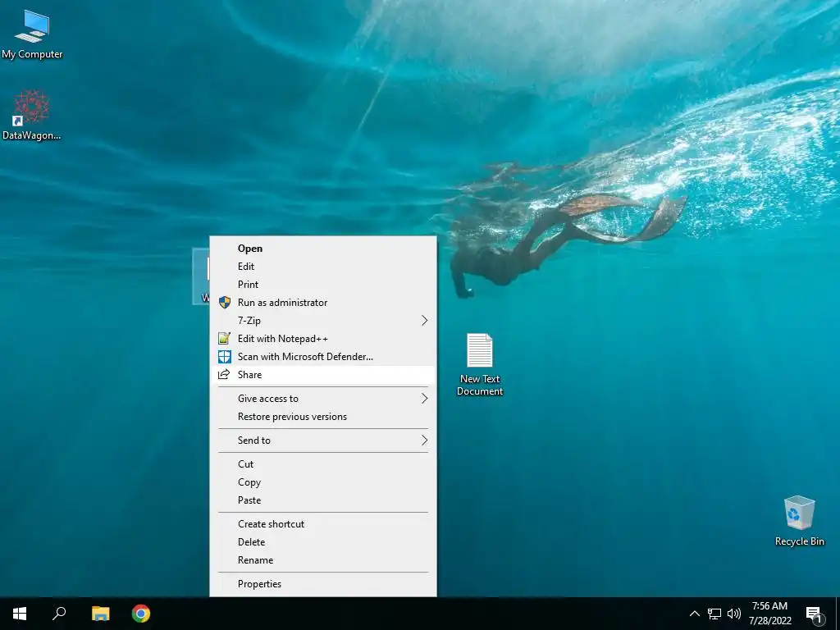Choose Cut in the context menu
This screenshot has width=840, height=630.
323,464
